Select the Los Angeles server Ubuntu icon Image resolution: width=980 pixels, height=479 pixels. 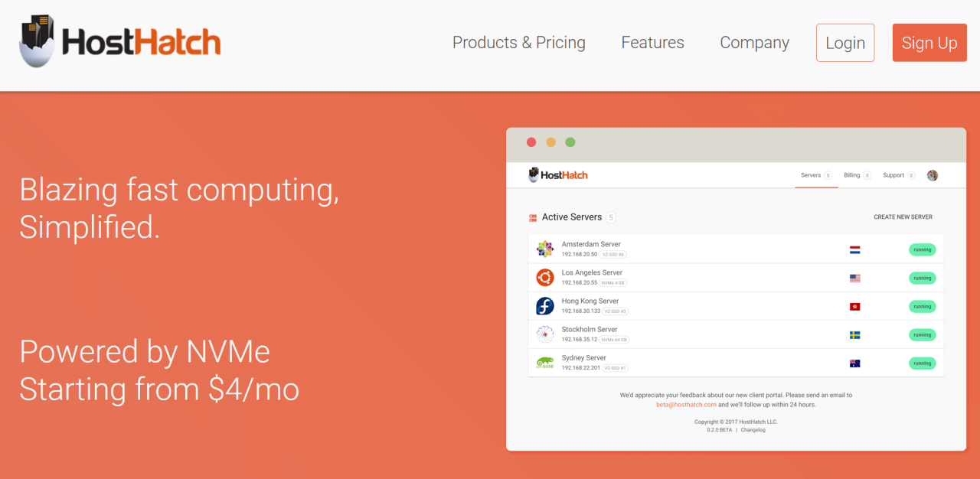545,277
